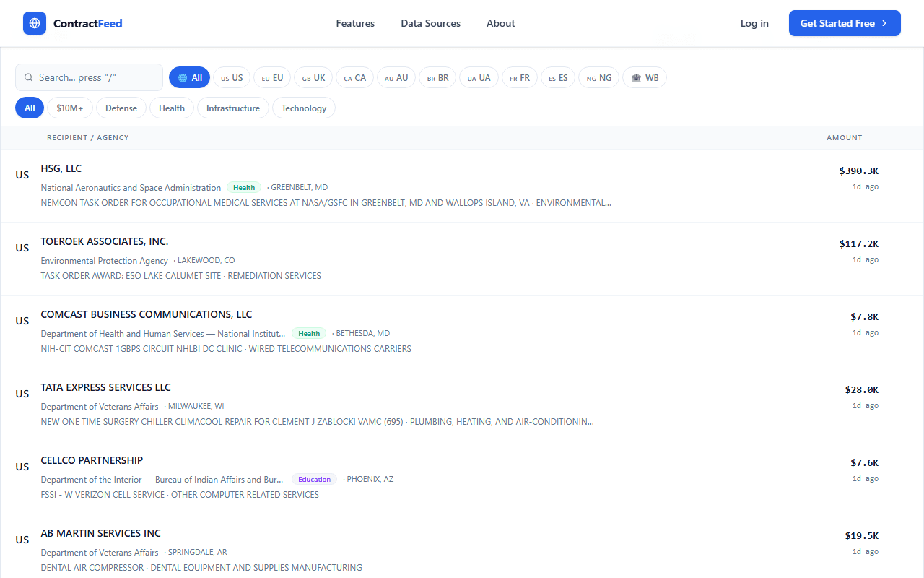Click DENTAL AIR COMPRESSOR description
Image resolution: width=924 pixels, height=578 pixels.
pos(201,568)
